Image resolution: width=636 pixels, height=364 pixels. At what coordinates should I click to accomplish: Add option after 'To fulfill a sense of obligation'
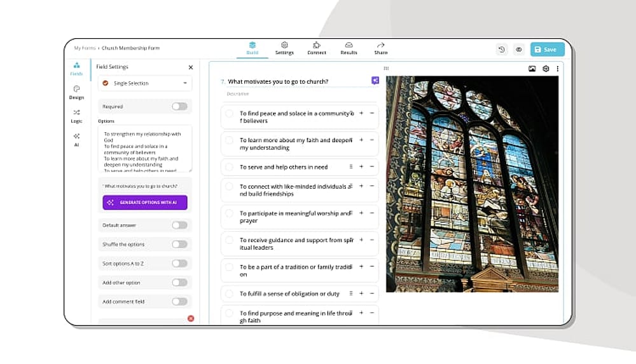(361, 293)
